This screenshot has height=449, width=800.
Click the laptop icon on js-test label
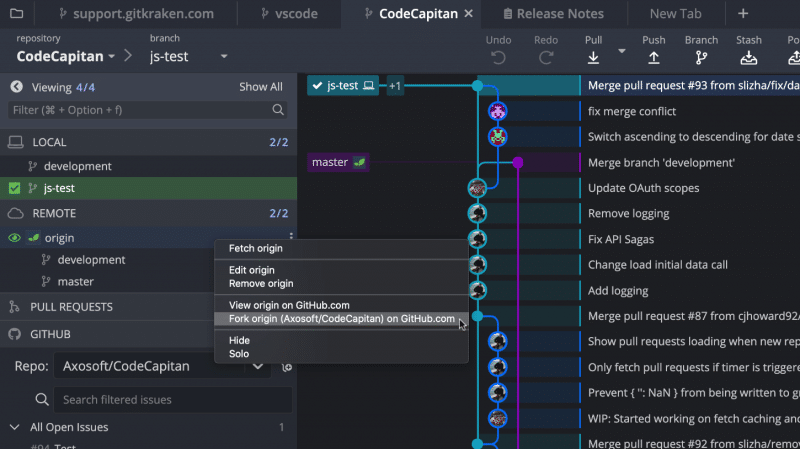pyautogui.click(x=368, y=85)
